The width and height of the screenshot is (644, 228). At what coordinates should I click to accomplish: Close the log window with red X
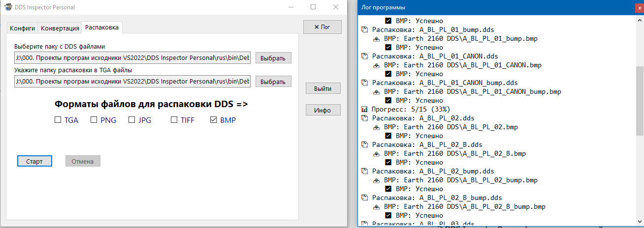pos(639,8)
